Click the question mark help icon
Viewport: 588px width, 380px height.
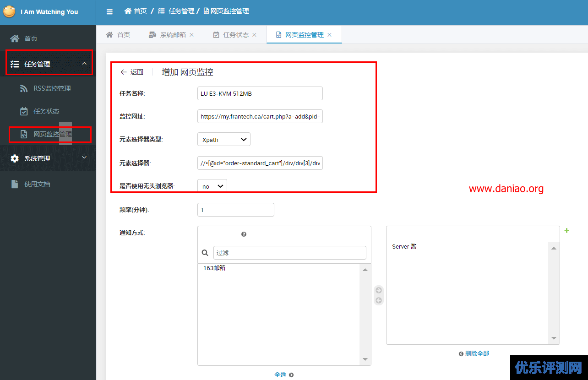point(244,234)
